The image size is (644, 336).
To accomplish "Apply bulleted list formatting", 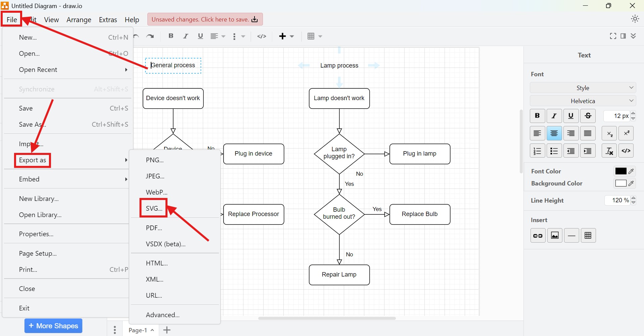I will [x=554, y=151].
